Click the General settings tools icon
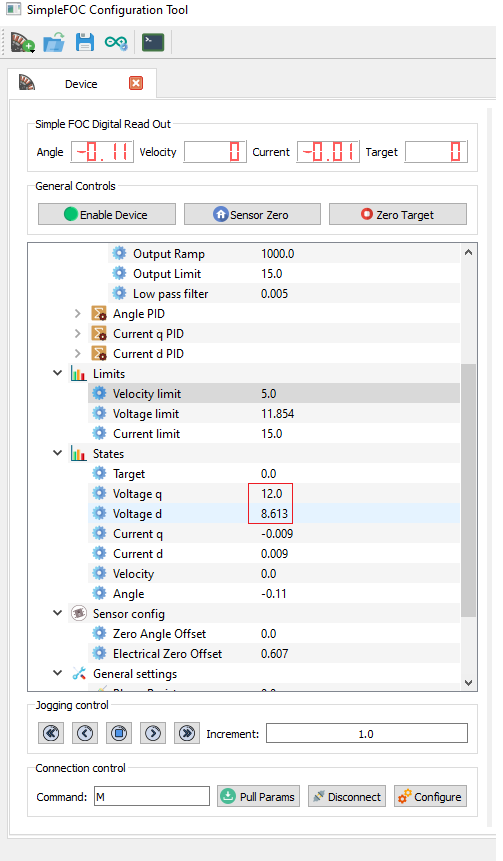Screen dimensions: 503x861 pos(79,673)
